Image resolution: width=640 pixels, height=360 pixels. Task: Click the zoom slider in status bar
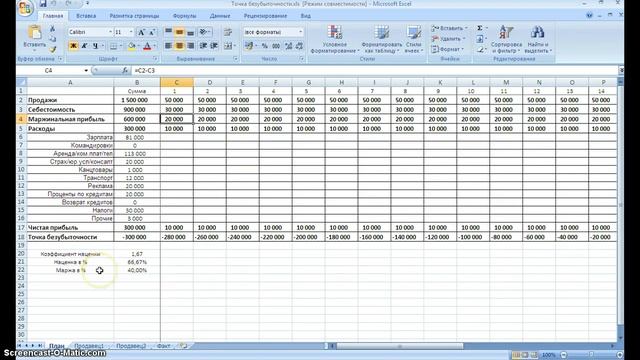tap(592, 355)
